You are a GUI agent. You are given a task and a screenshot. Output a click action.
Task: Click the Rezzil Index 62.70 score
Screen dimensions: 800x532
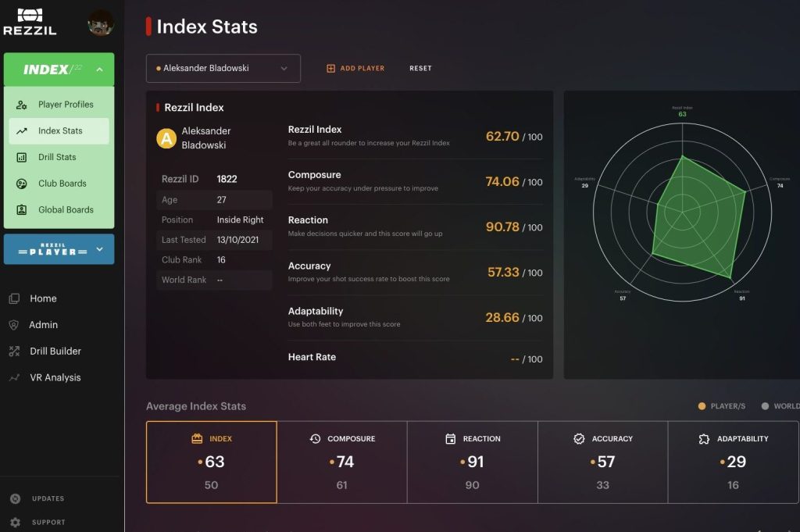coord(502,136)
